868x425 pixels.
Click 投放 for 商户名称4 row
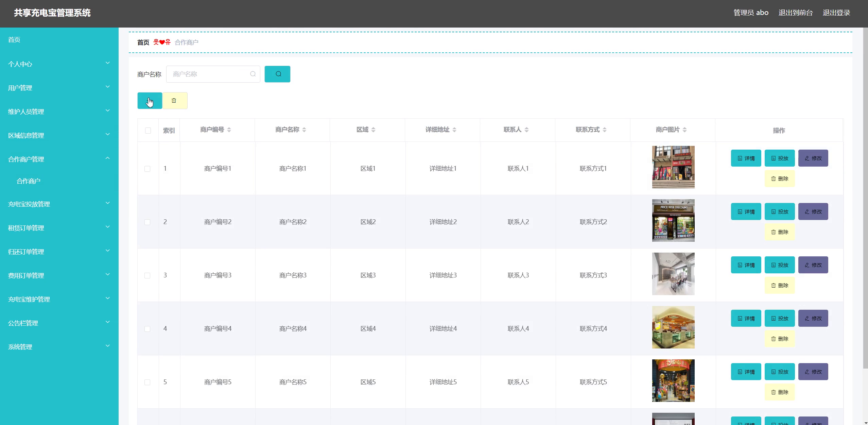780,318
